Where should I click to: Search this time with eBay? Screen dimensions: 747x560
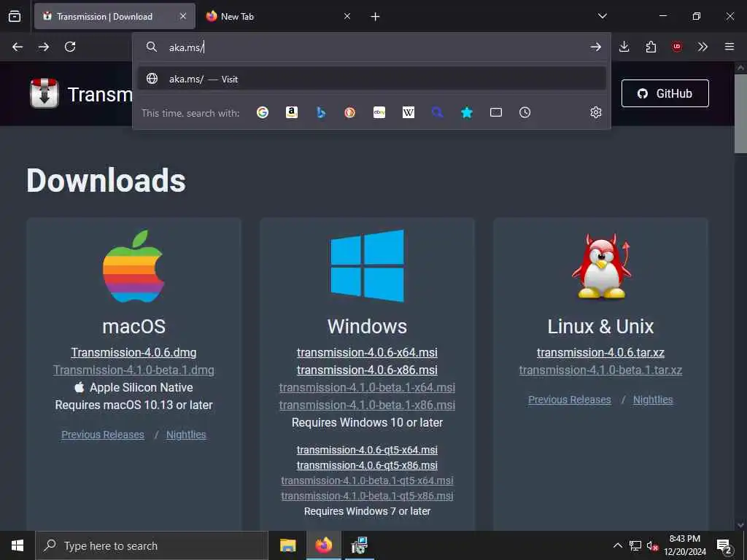pyautogui.click(x=379, y=112)
